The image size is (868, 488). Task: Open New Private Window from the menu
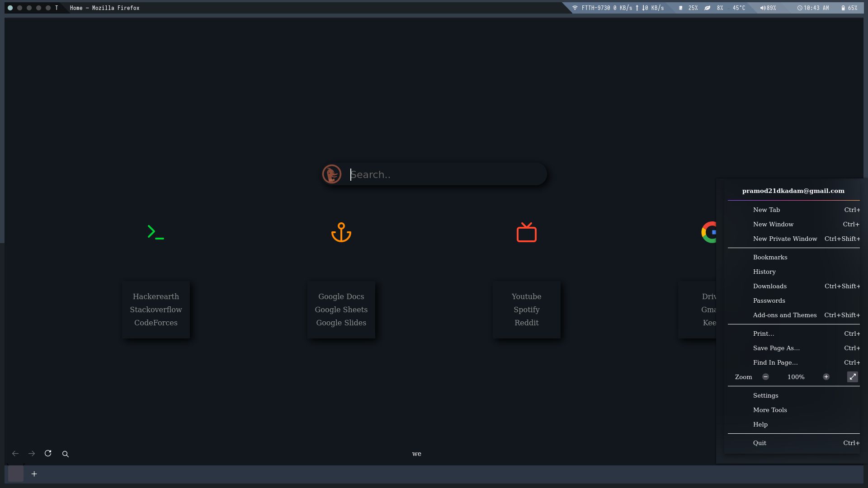[785, 239]
